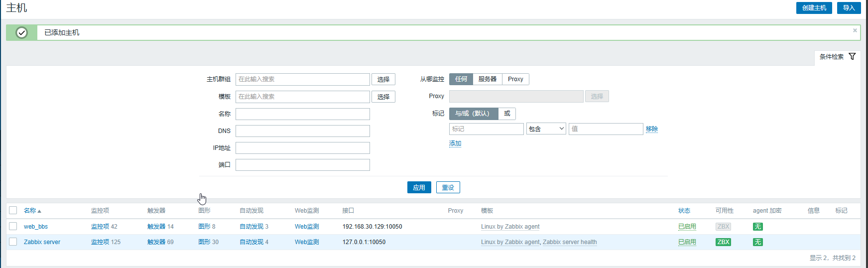Toggle the 条件检索 filter tab
The image size is (868, 268).
tap(837, 57)
